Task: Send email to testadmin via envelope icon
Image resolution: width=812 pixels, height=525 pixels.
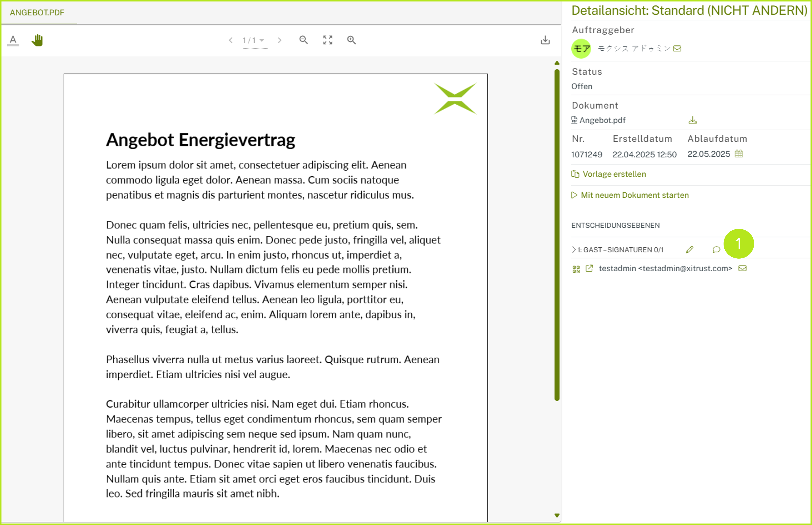Action: pos(743,268)
